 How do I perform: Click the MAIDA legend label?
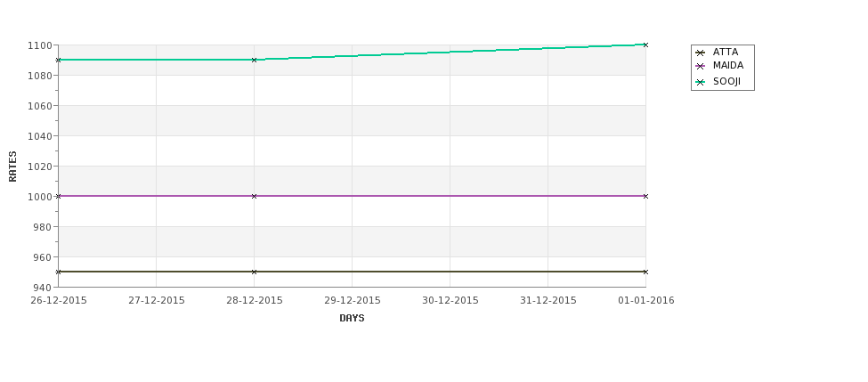pyautogui.click(x=728, y=65)
